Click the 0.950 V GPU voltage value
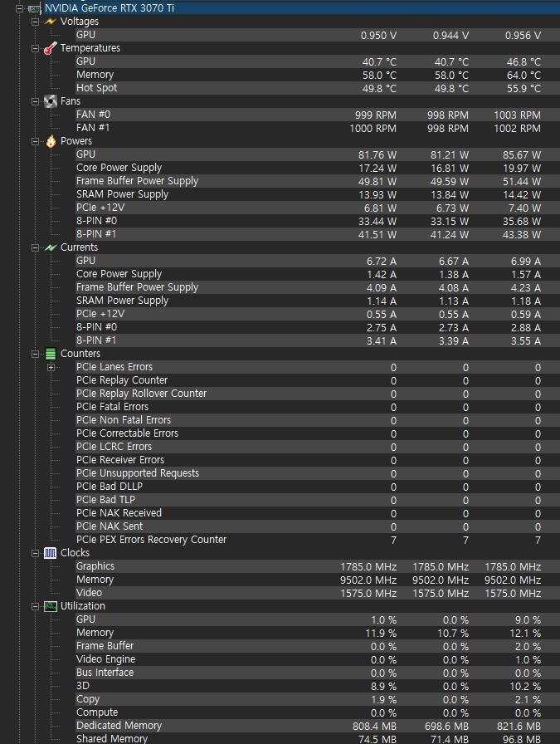The width and height of the screenshot is (560, 744). coord(378,35)
